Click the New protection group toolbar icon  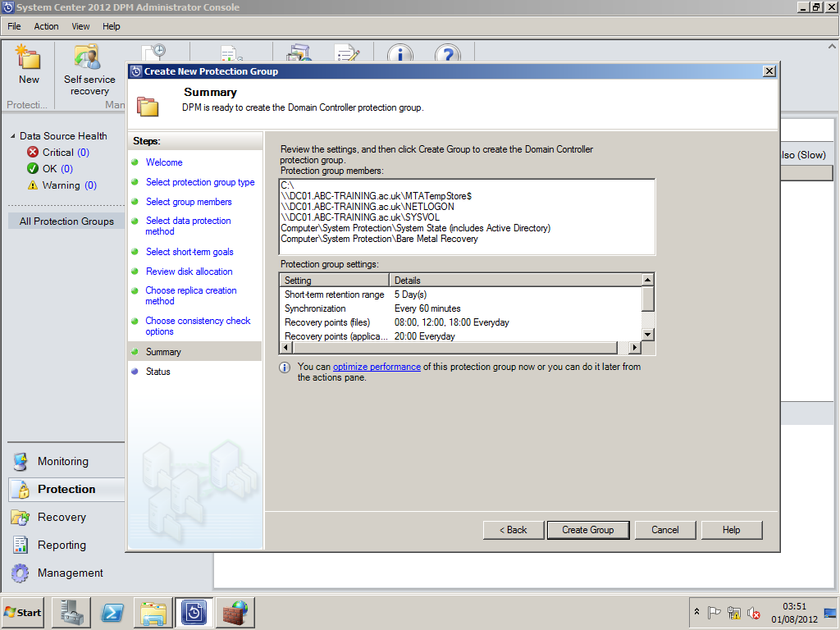(x=29, y=65)
